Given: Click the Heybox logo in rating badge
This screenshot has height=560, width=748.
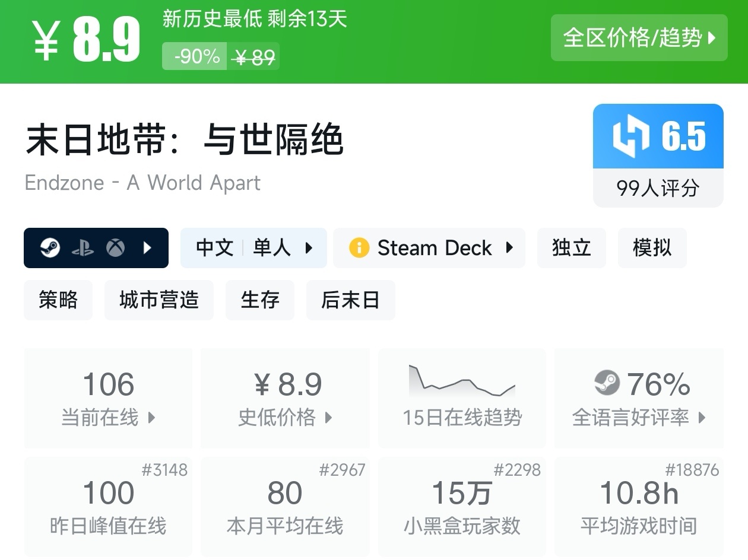Looking at the screenshot, I should click(631, 137).
